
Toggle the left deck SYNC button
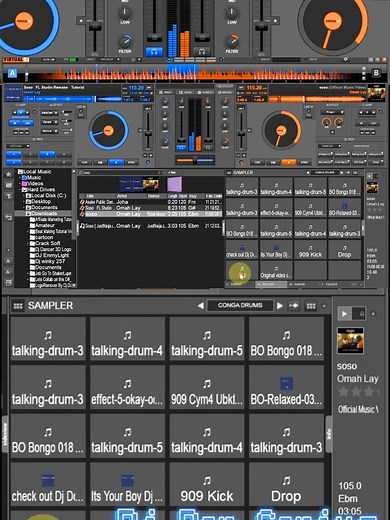[132, 162]
